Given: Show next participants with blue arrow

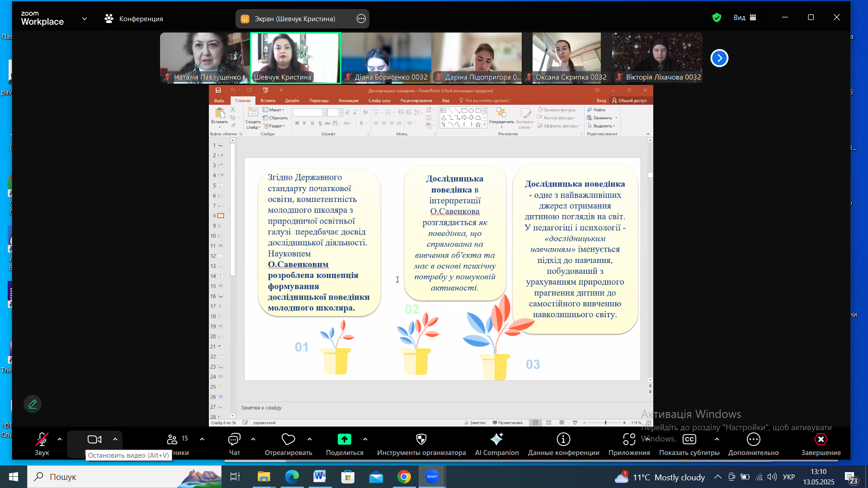Looking at the screenshot, I should (x=719, y=58).
